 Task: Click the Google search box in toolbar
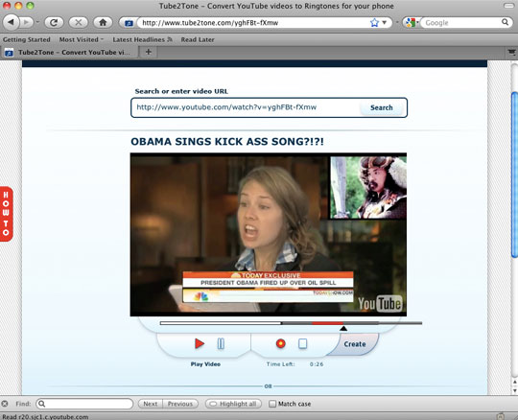[461, 22]
